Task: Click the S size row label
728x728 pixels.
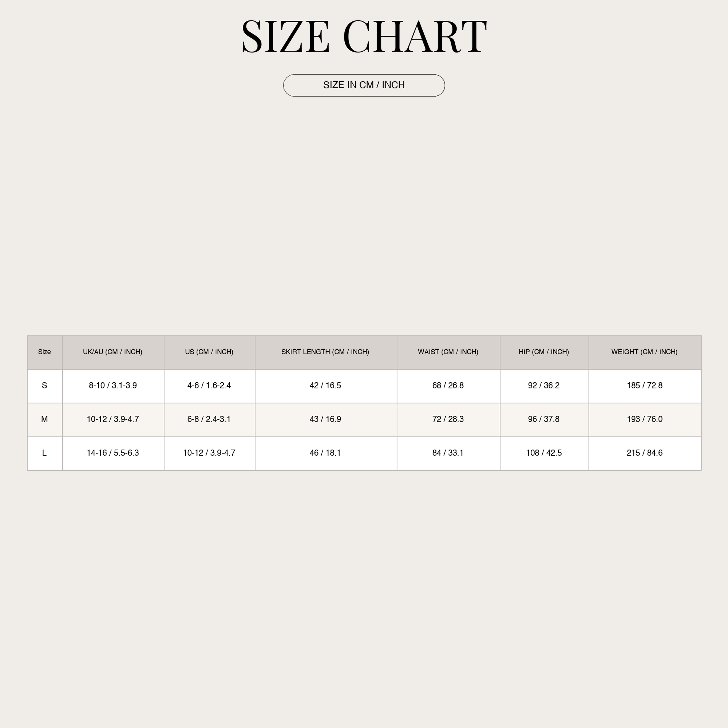Action: 45,386
